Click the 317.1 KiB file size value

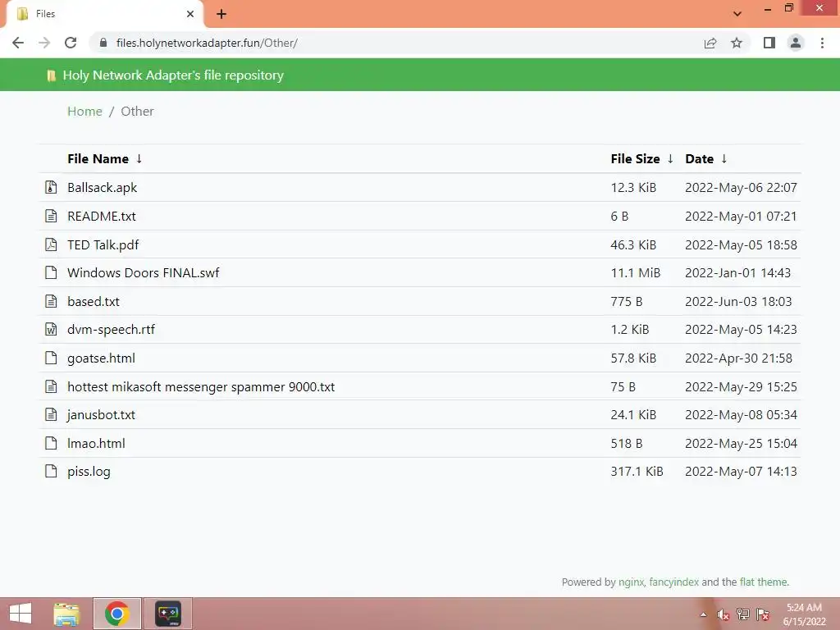click(x=637, y=472)
